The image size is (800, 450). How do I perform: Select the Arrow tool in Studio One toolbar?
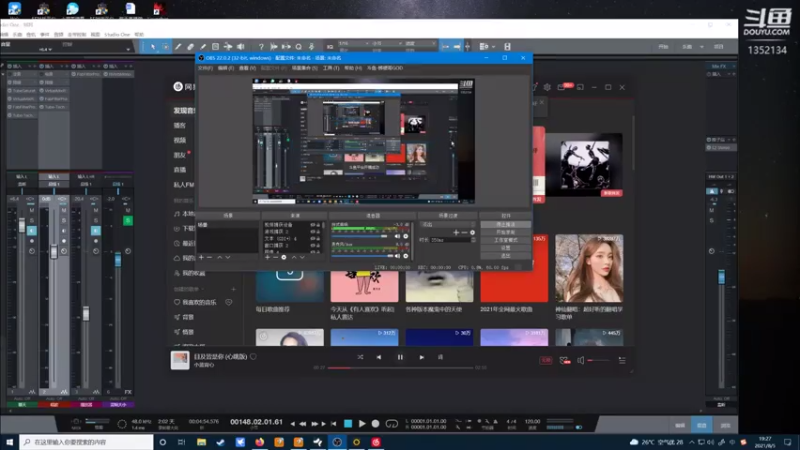[x=153, y=46]
